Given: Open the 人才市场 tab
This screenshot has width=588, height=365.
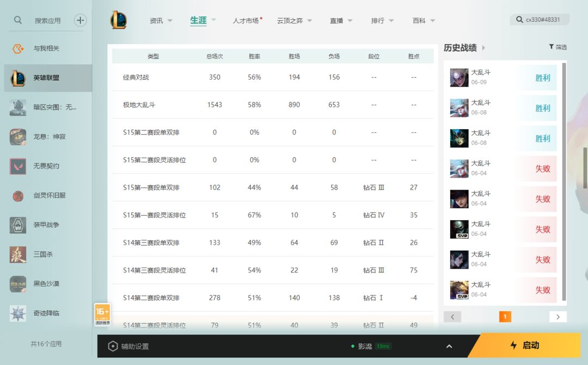Looking at the screenshot, I should pyautogui.click(x=246, y=21).
